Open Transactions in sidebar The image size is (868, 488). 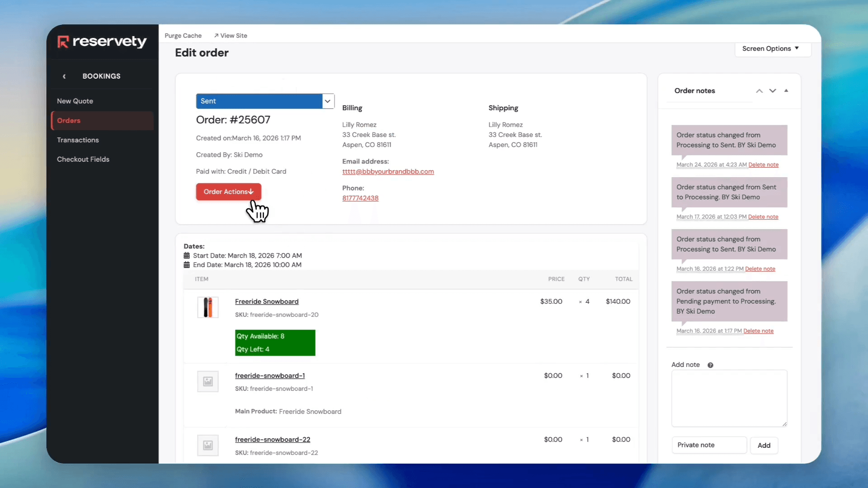click(78, 140)
